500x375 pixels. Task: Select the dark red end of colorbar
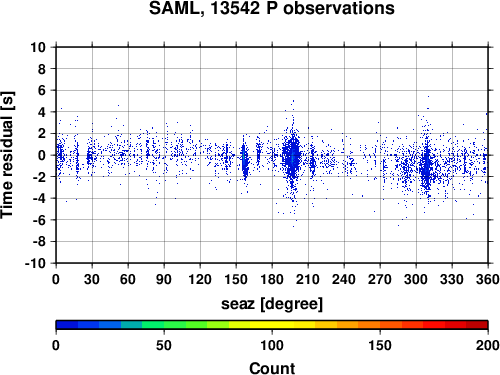pos(477,325)
